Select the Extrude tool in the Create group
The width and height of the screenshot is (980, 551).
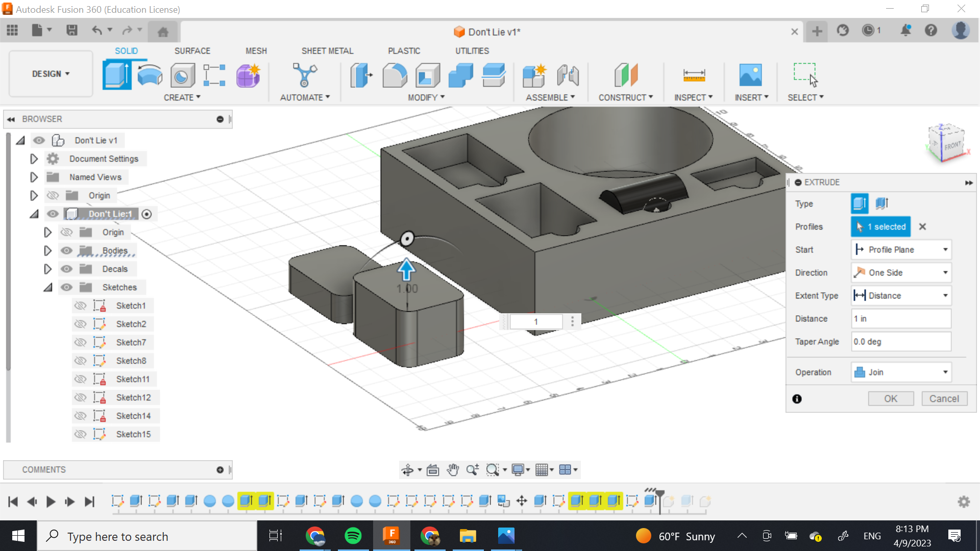pos(117,75)
